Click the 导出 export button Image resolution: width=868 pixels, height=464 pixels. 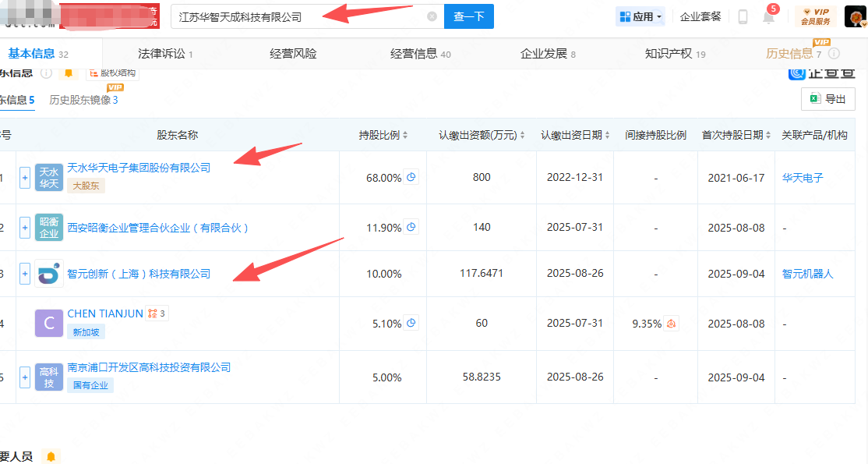[828, 99]
